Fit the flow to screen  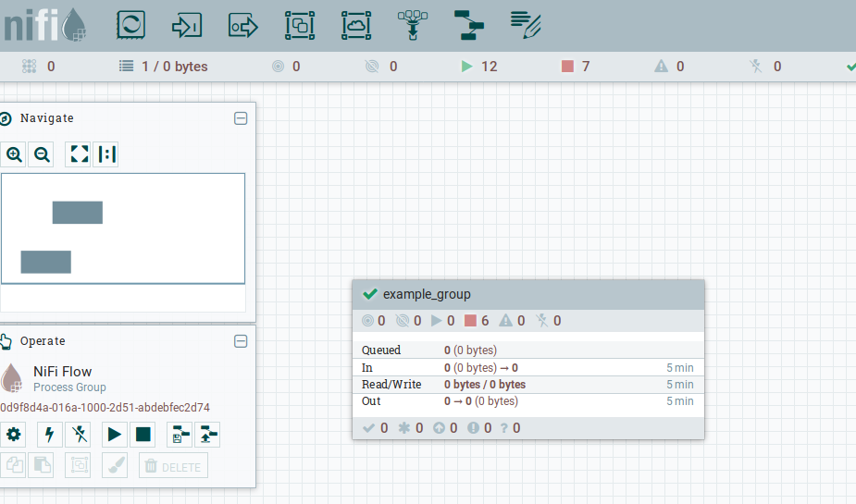[79, 154]
